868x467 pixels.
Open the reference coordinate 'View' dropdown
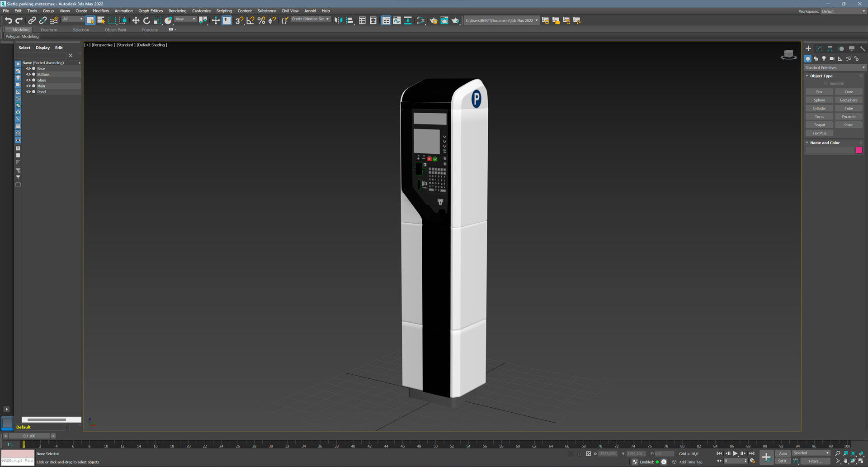coord(185,19)
